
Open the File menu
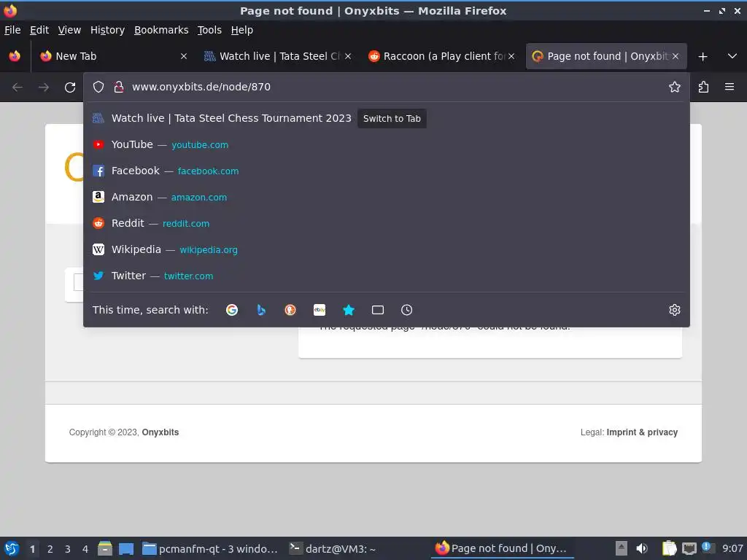click(x=12, y=30)
